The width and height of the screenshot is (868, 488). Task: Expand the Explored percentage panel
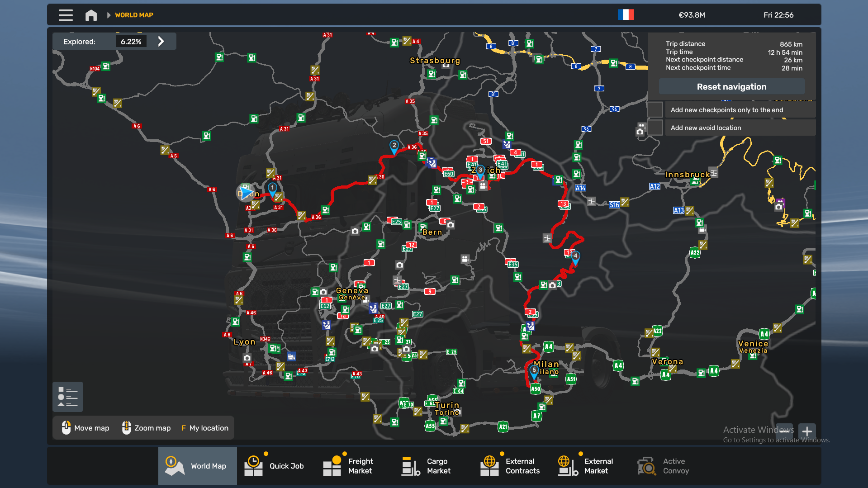coord(161,42)
